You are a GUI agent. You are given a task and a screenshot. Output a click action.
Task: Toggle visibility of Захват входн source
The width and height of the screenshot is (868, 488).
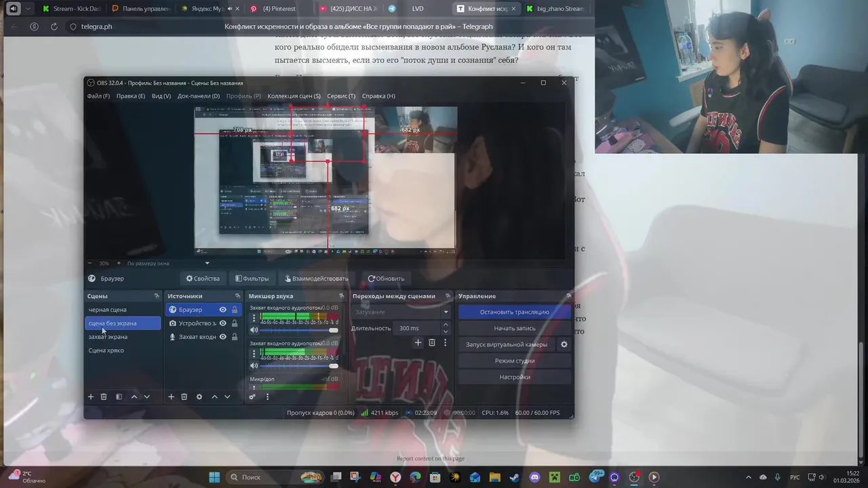coord(222,337)
